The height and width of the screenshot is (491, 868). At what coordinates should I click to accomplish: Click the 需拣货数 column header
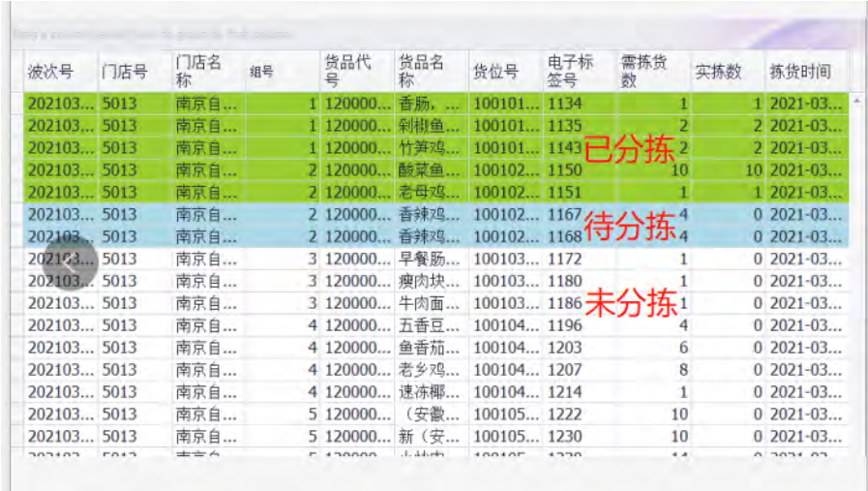click(x=653, y=71)
